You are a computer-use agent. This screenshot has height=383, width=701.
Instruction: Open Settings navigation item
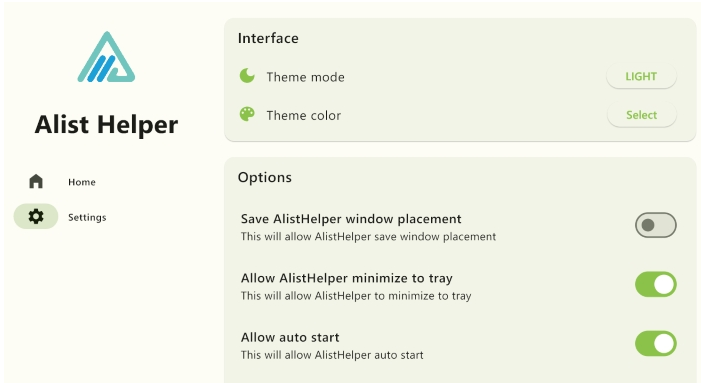(62, 216)
